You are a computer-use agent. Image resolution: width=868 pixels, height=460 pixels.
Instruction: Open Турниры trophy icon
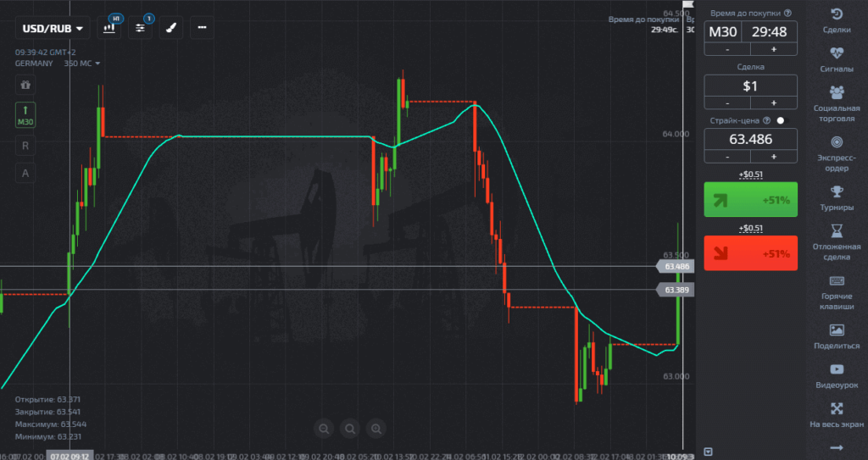(837, 196)
